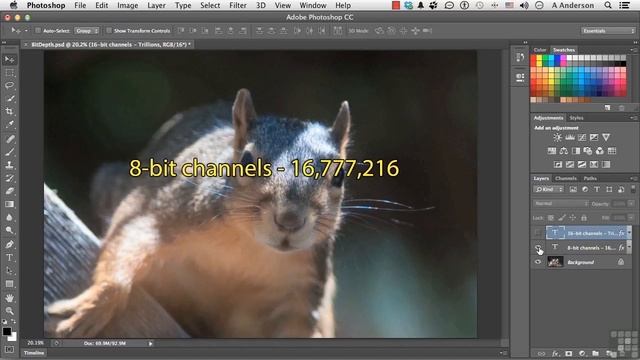Add a Curves adjustment
This screenshot has width=640, height=360.
tap(582, 138)
